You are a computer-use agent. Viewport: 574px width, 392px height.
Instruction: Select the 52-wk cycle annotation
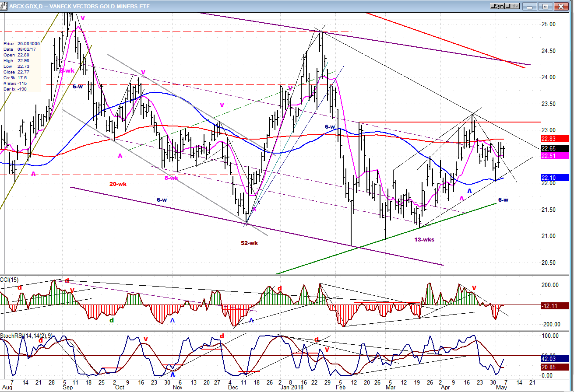pyautogui.click(x=249, y=243)
